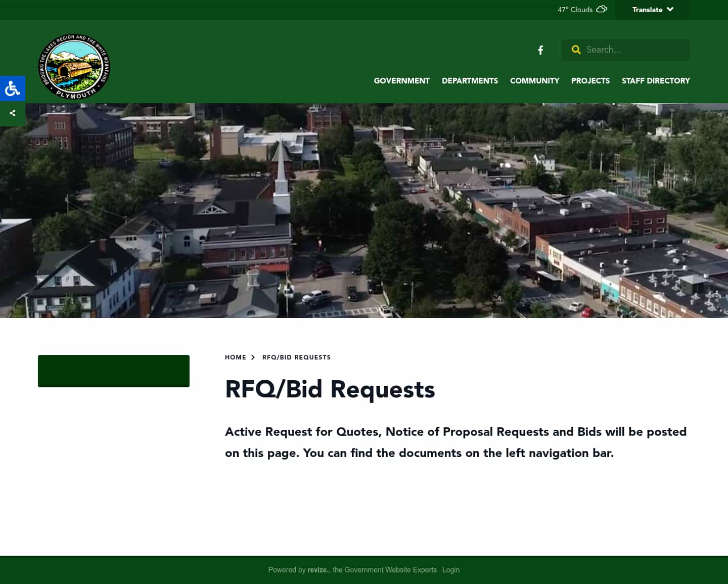
Task: Open the GOVERNMENT menu
Action: point(401,81)
